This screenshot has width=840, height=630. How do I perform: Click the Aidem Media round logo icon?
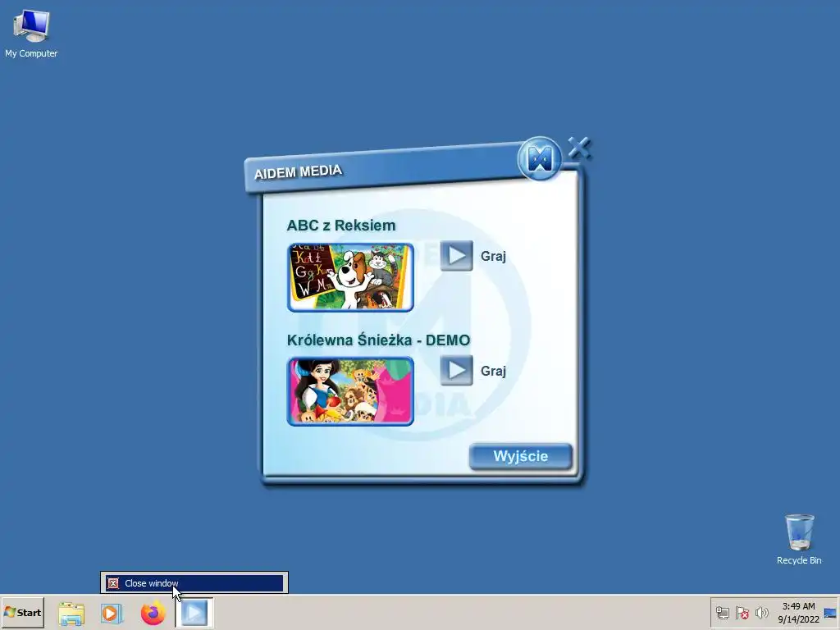tap(540, 158)
